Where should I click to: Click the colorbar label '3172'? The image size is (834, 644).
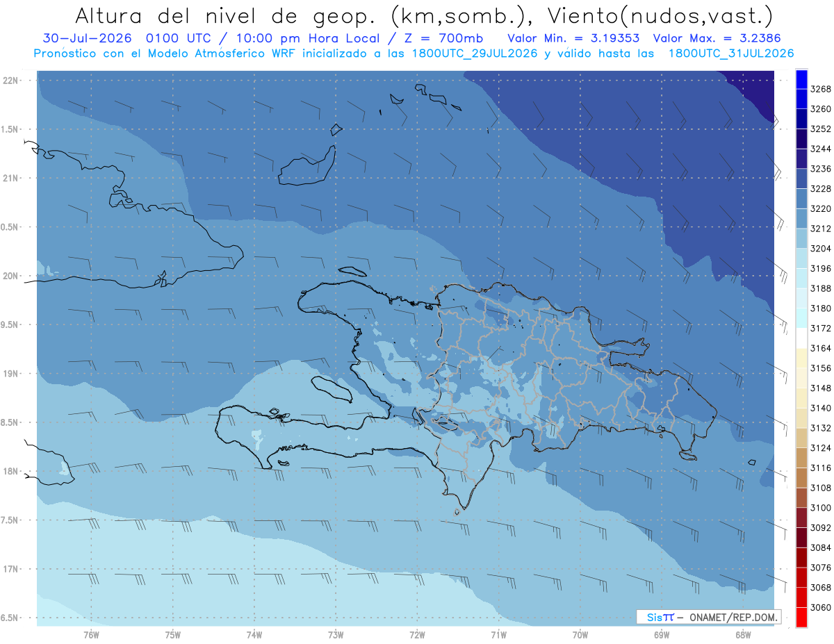click(x=821, y=328)
